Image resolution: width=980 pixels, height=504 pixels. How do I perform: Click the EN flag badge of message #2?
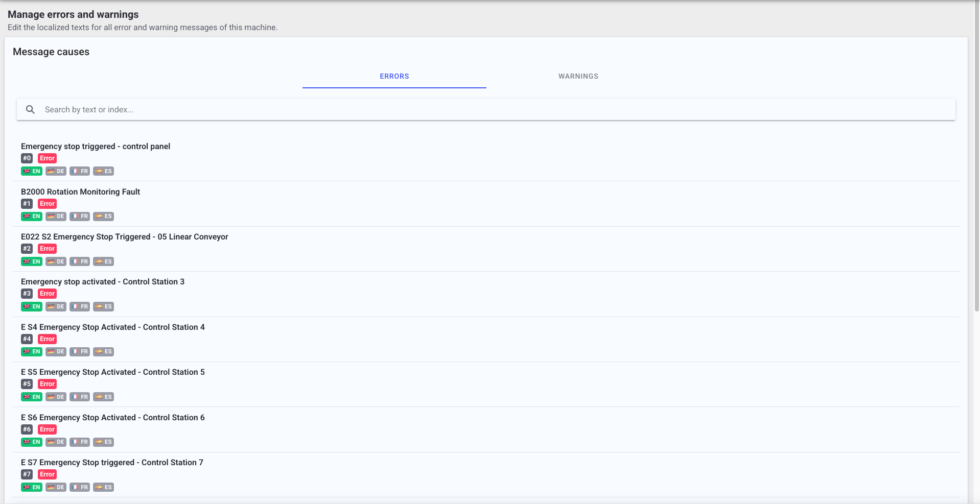[x=32, y=261]
